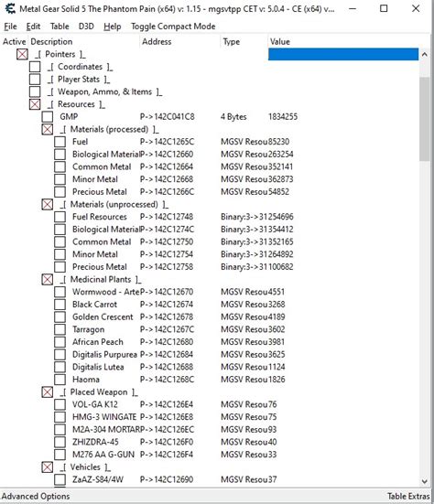
Task: Sort by the Description column header
Action: point(51,42)
